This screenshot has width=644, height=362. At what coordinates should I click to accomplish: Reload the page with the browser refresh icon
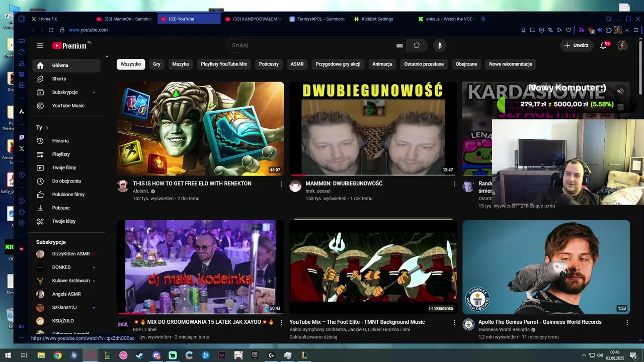coord(51,30)
